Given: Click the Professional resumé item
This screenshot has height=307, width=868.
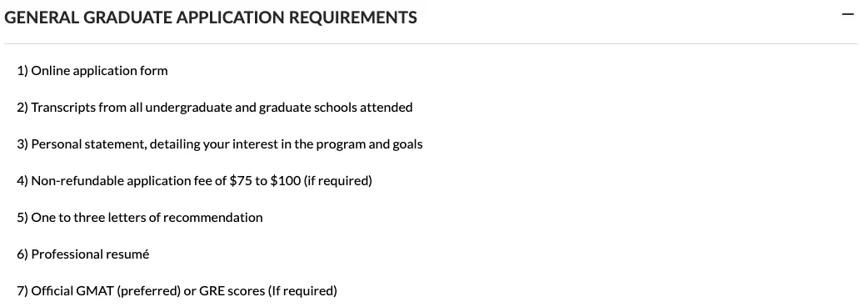Looking at the screenshot, I should pyautogui.click(x=83, y=254).
